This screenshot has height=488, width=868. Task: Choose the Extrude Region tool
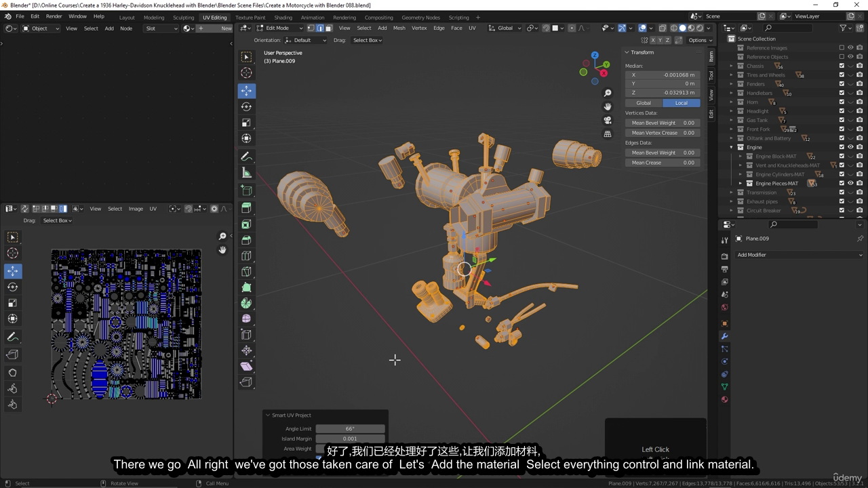pyautogui.click(x=246, y=208)
